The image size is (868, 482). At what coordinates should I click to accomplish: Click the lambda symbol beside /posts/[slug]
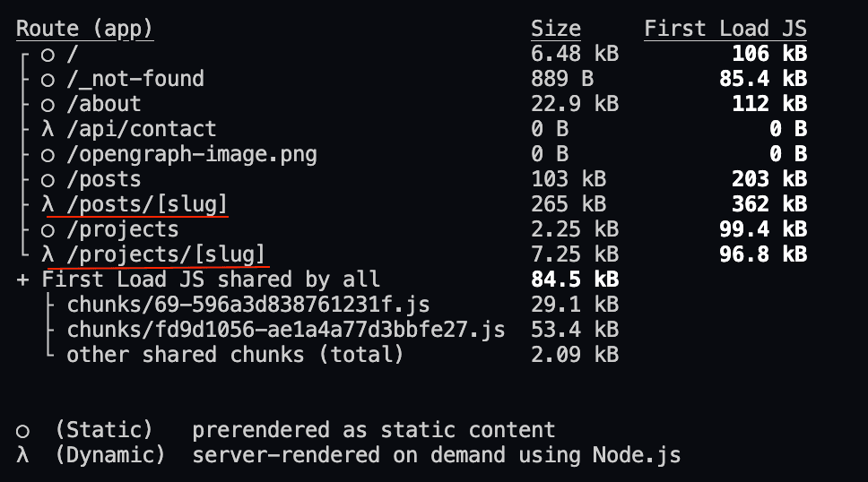(x=48, y=204)
